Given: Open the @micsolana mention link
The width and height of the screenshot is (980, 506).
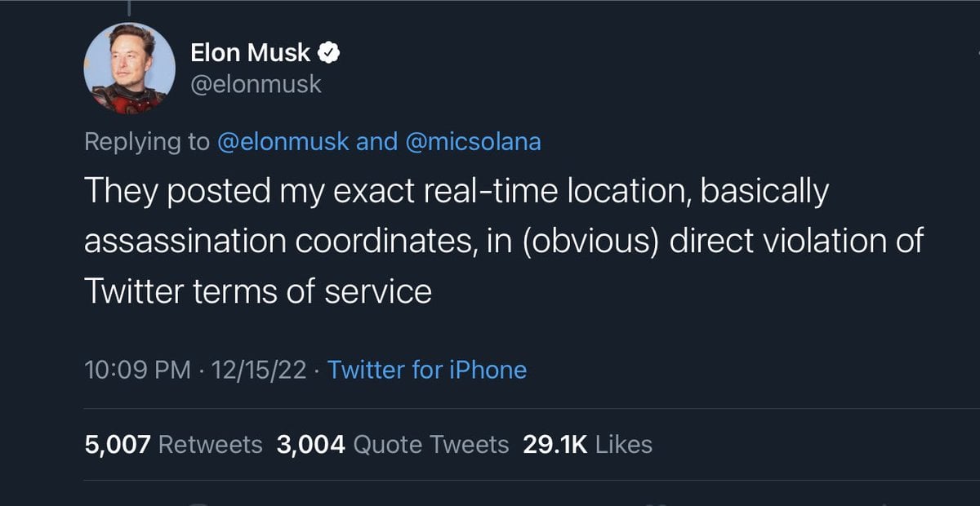Looking at the screenshot, I should (473, 142).
